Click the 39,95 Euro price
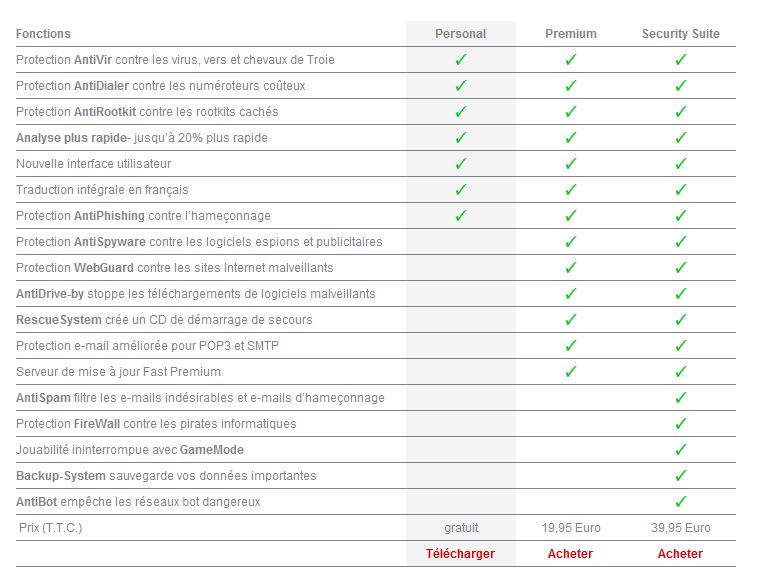Screen dimensions: 757x570 point(681,528)
